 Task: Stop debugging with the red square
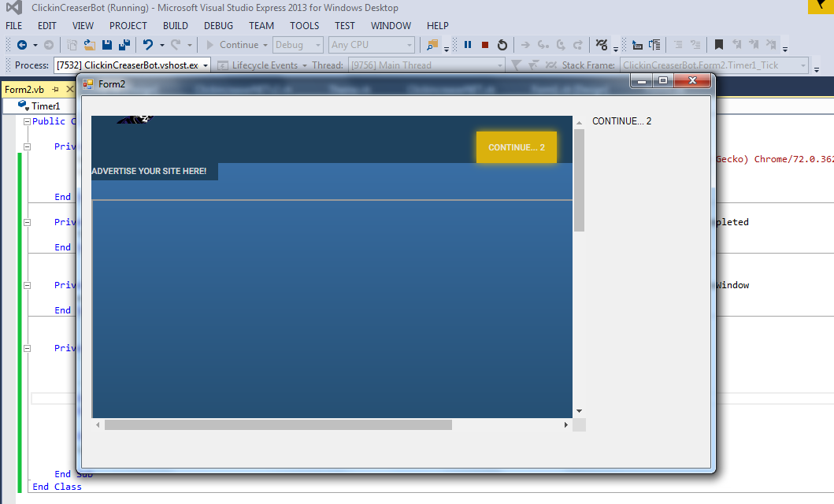[x=484, y=45]
